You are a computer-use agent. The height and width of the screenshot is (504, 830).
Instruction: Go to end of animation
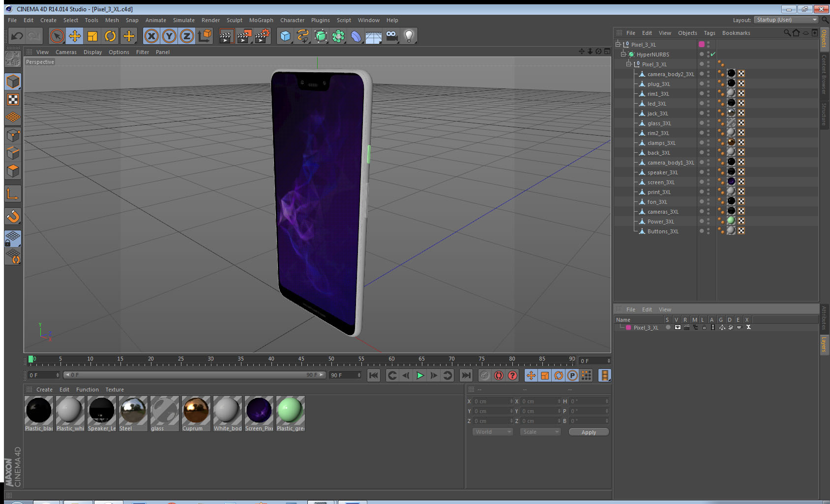click(466, 375)
